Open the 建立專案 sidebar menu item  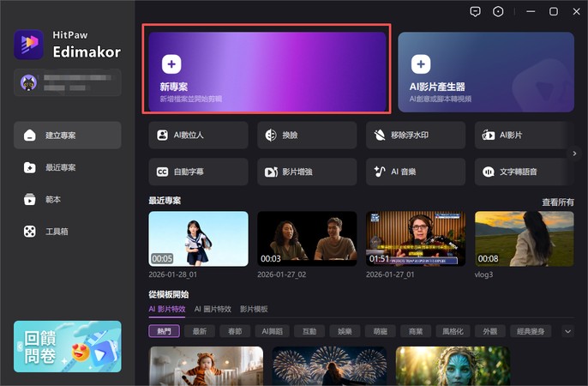[68, 135]
